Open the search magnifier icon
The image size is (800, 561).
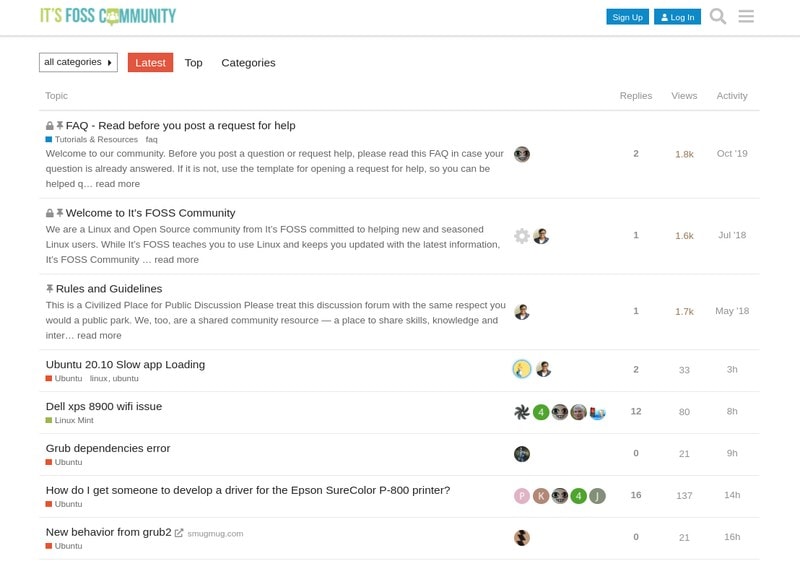717,17
